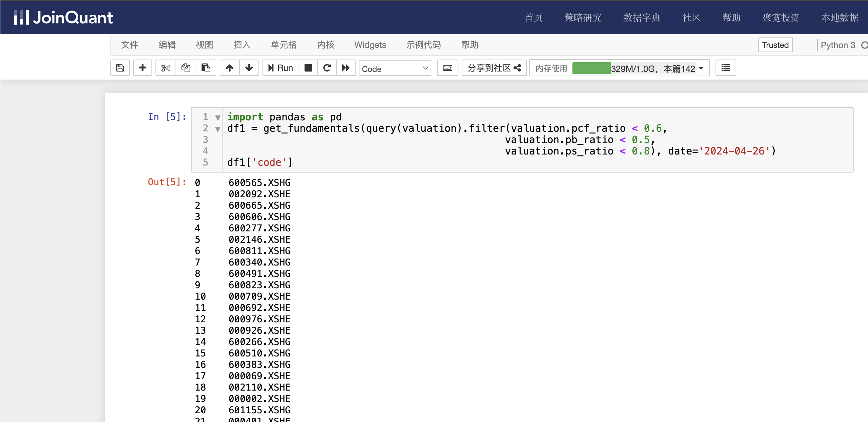Viewport: 868px width, 422px height.
Task: Toggle the Trusted notebook button
Action: coord(775,45)
